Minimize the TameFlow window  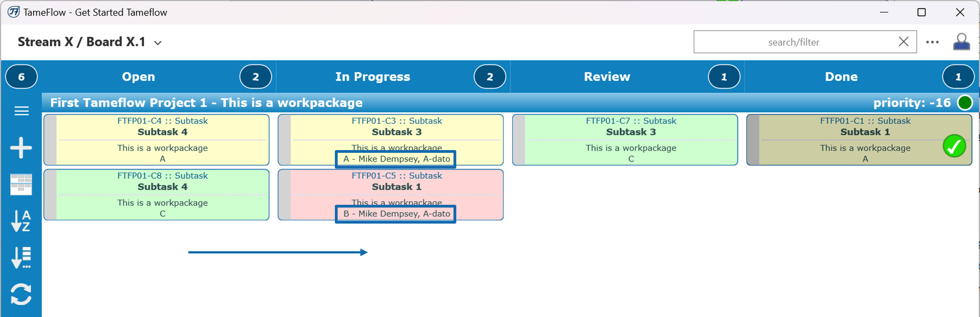[x=884, y=12]
